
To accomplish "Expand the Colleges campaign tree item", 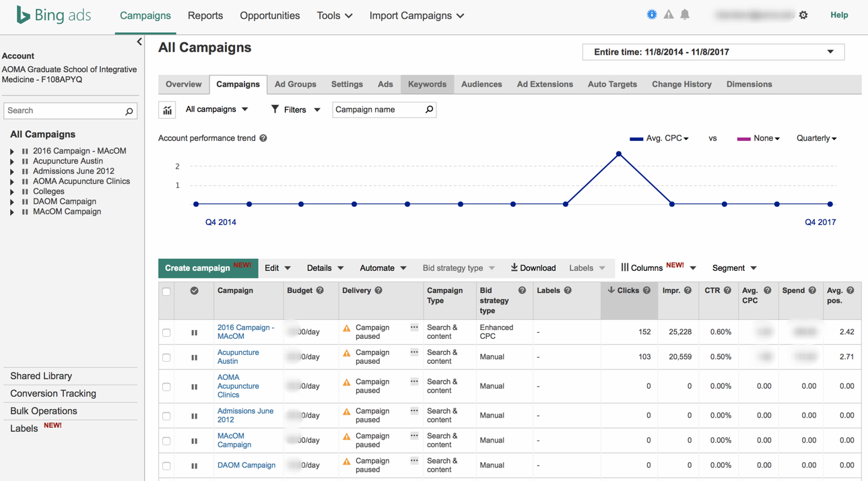I will [12, 192].
